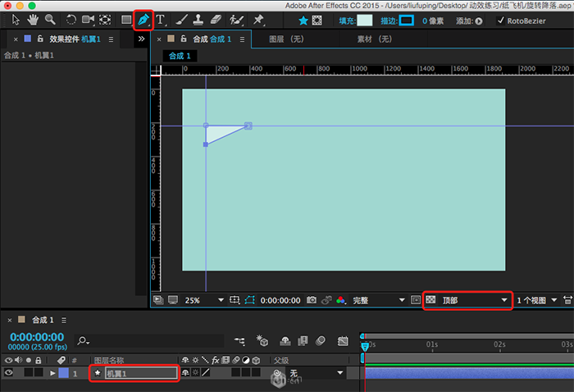This screenshot has height=392, width=574.
Task: Click the viewer monitor display icon
Action: point(173,300)
